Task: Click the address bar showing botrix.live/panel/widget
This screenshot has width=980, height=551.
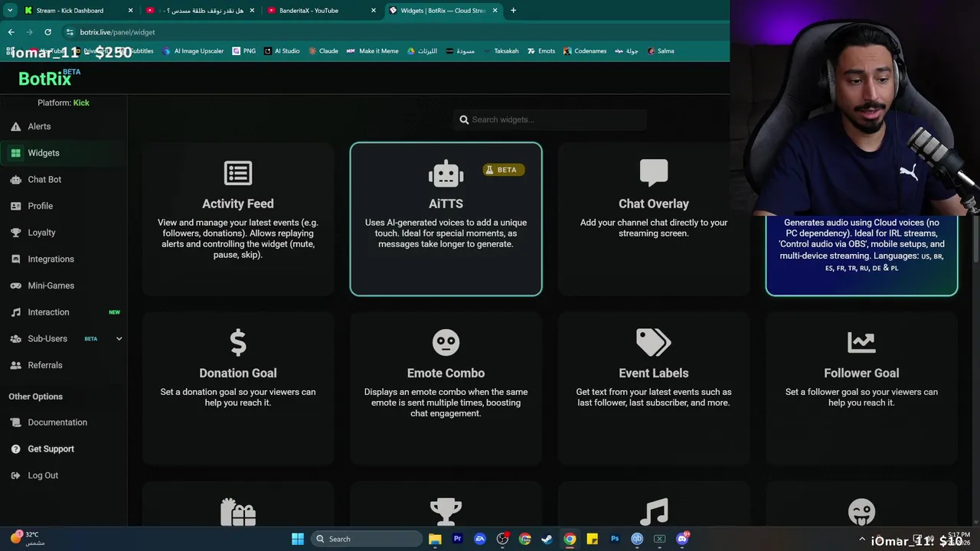Action: (116, 32)
